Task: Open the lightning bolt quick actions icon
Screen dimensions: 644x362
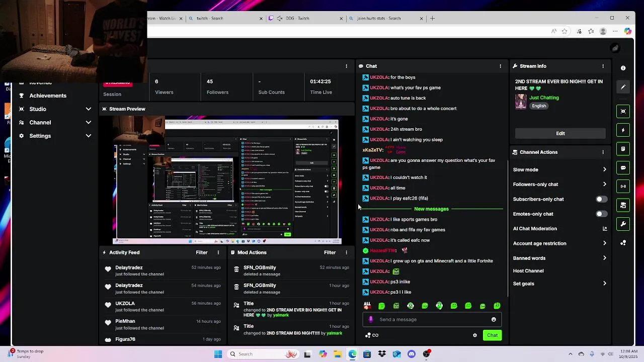Action: click(623, 130)
